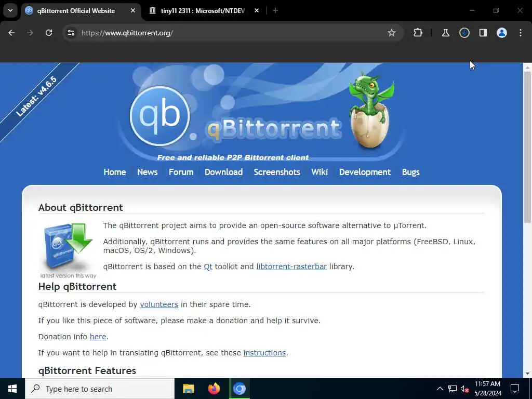The height and width of the screenshot is (399, 532).
Task: Open the Extensions puzzle icon
Action: pos(418,33)
